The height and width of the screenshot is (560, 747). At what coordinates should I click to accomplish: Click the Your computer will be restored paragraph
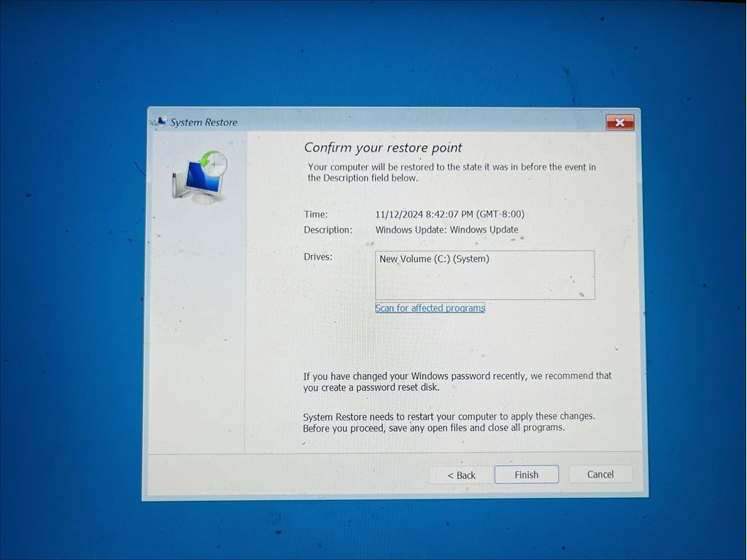452,172
